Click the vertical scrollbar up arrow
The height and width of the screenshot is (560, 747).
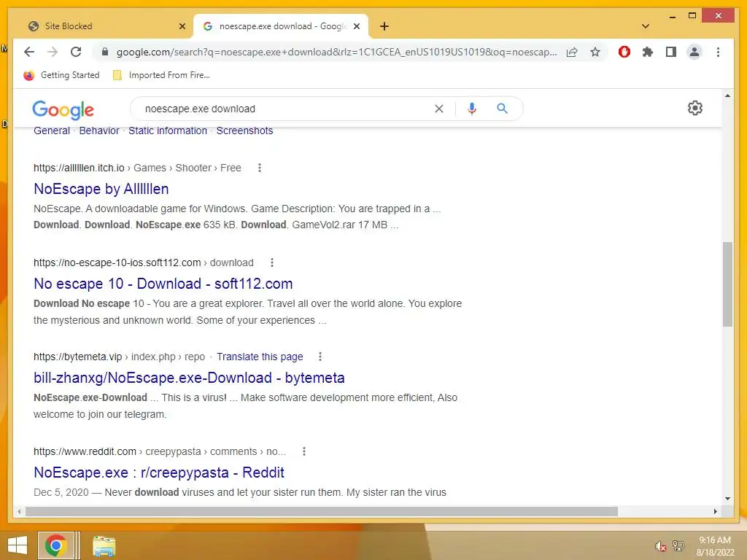(727, 96)
